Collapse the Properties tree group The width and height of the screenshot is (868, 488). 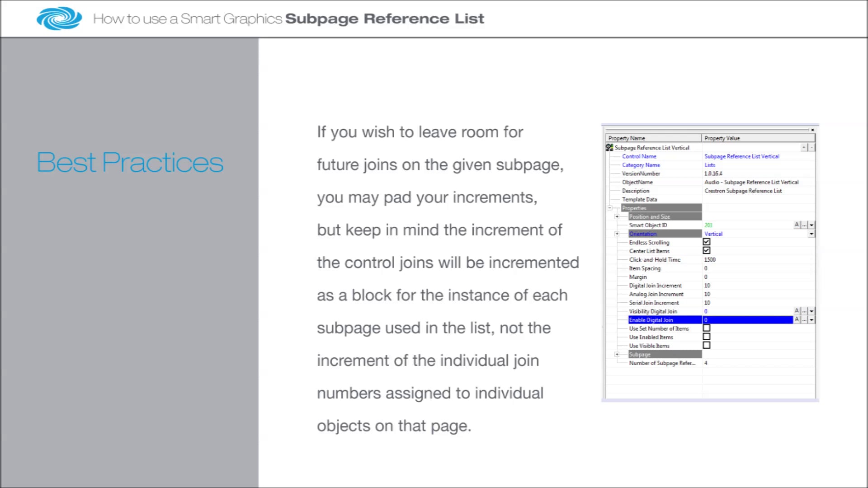[x=610, y=208]
